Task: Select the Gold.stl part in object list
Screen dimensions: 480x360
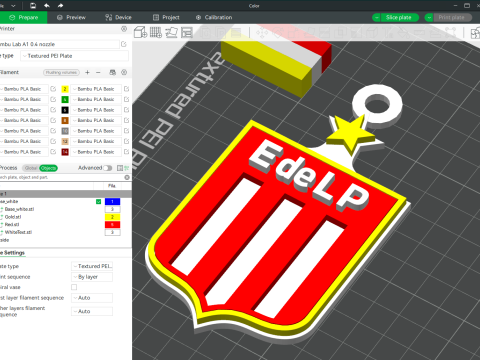Action: point(13,217)
